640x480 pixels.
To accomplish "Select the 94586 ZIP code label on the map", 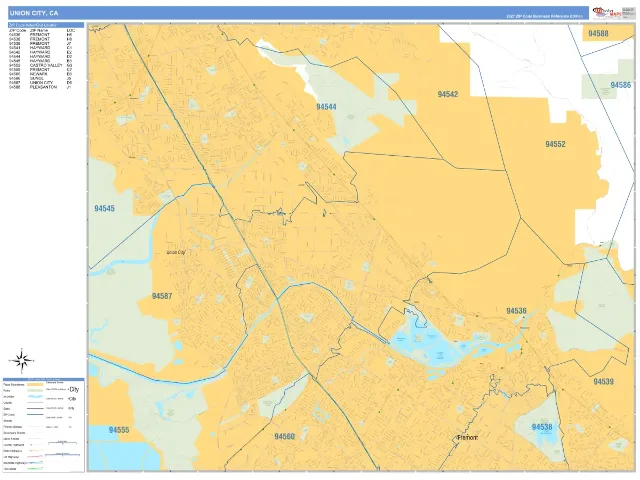I will coord(620,85).
